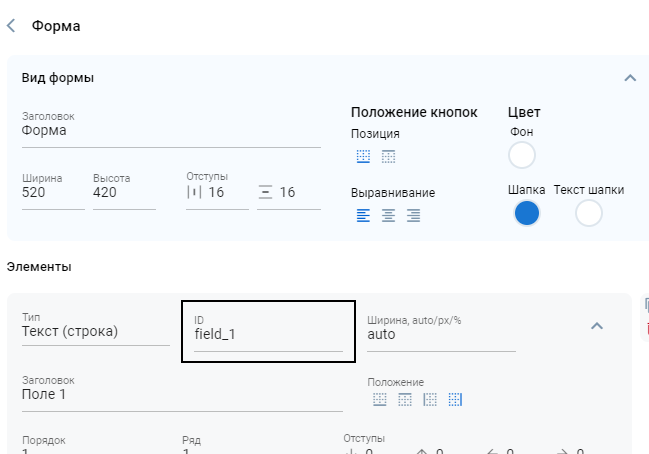Pick the Фон background color
This screenshot has height=454, width=649.
[522, 155]
